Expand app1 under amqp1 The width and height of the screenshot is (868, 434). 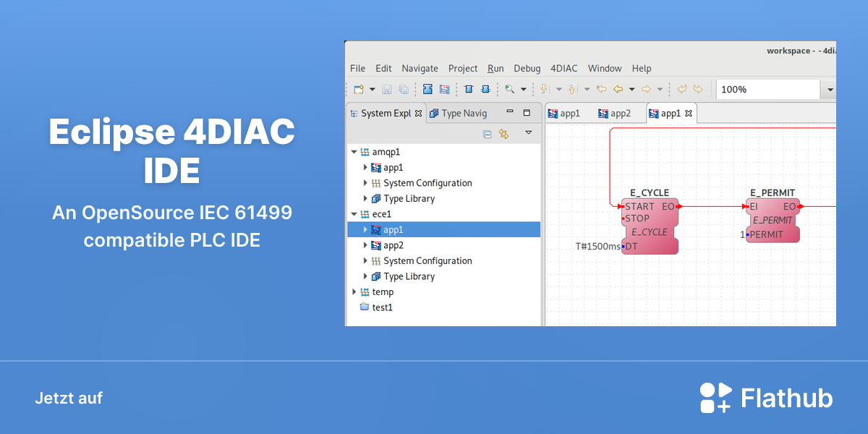[x=365, y=167]
